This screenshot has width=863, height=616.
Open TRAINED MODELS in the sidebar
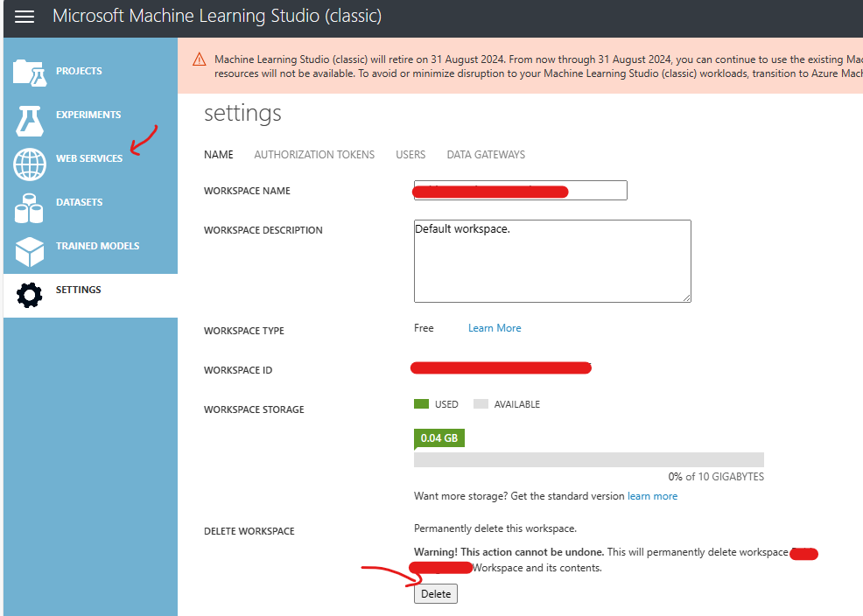(97, 246)
